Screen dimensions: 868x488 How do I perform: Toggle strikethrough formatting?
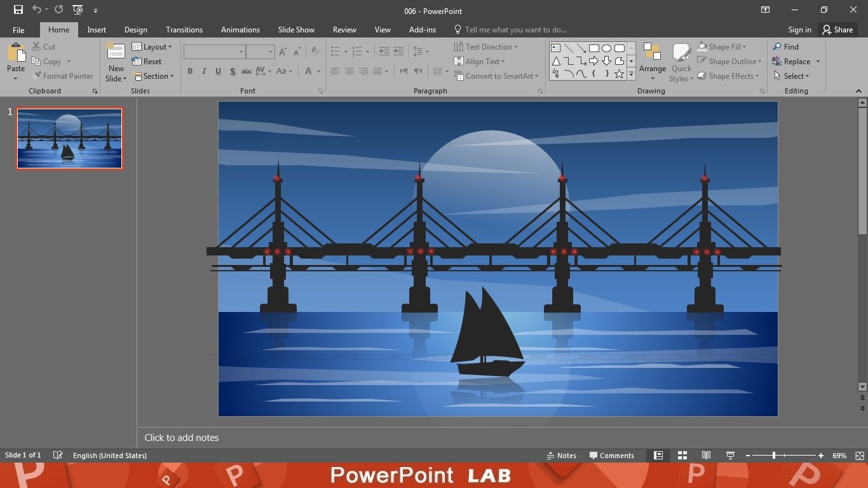click(x=247, y=71)
